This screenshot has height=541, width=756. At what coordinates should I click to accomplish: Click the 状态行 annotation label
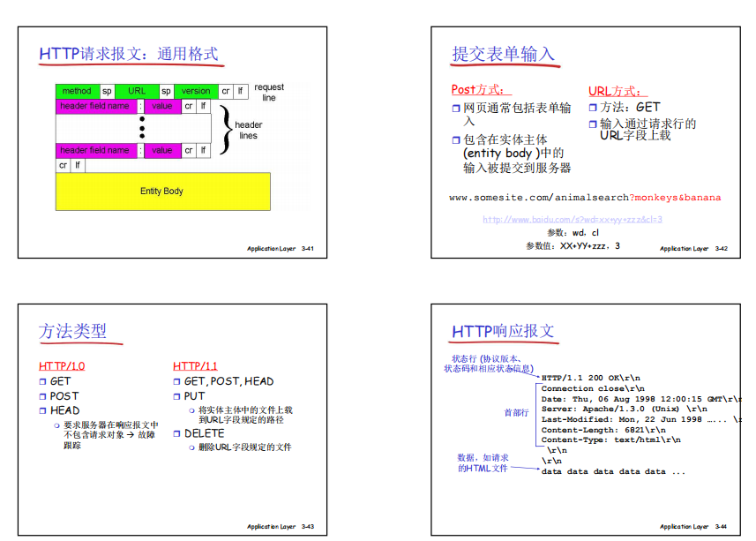point(489,364)
